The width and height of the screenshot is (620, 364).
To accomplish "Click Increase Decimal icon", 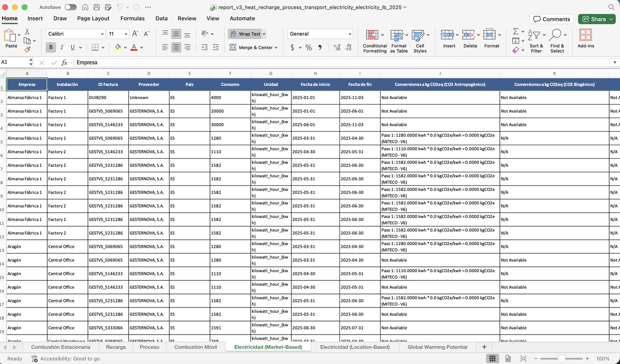I will pos(337,47).
